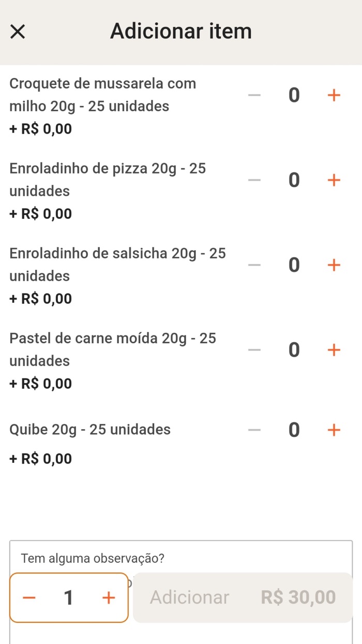
Task: Decrease total order quantity at the bottom
Action: [29, 597]
